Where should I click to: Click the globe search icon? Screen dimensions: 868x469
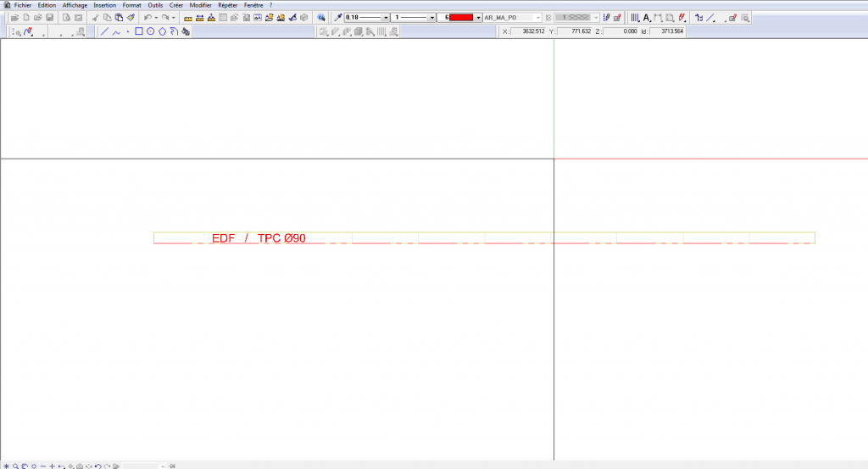[x=321, y=17]
